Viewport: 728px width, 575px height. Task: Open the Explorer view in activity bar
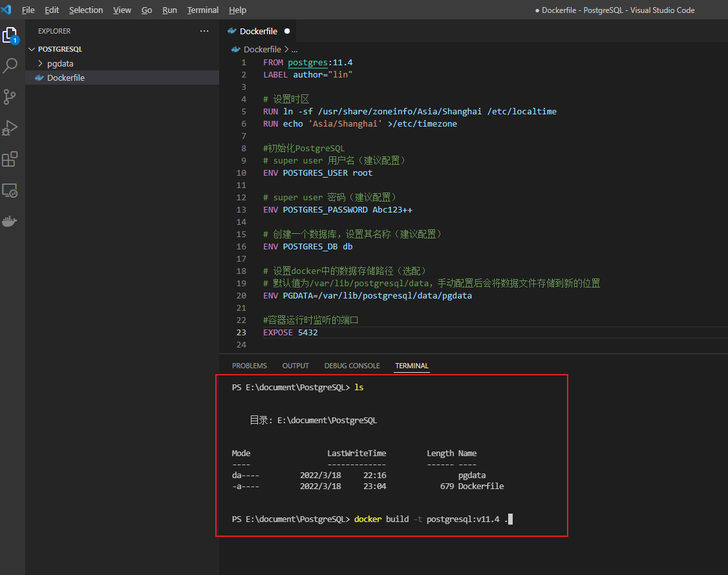click(10, 35)
